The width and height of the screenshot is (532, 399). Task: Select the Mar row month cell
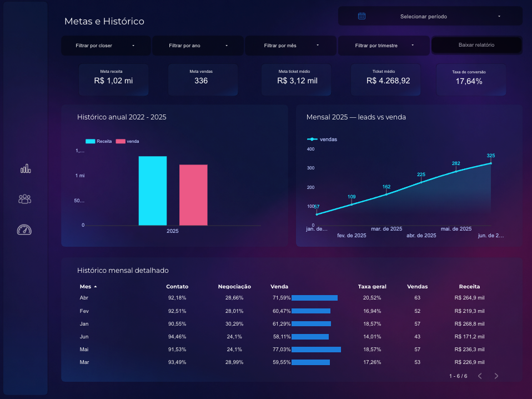84,362
